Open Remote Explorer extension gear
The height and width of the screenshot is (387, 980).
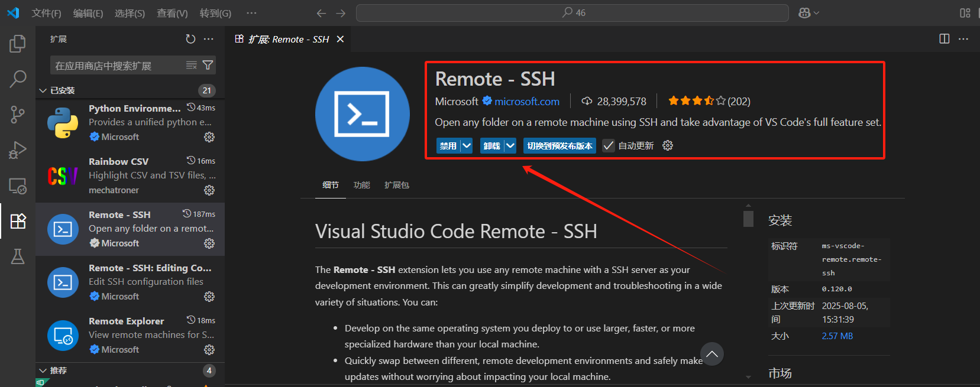click(x=209, y=350)
